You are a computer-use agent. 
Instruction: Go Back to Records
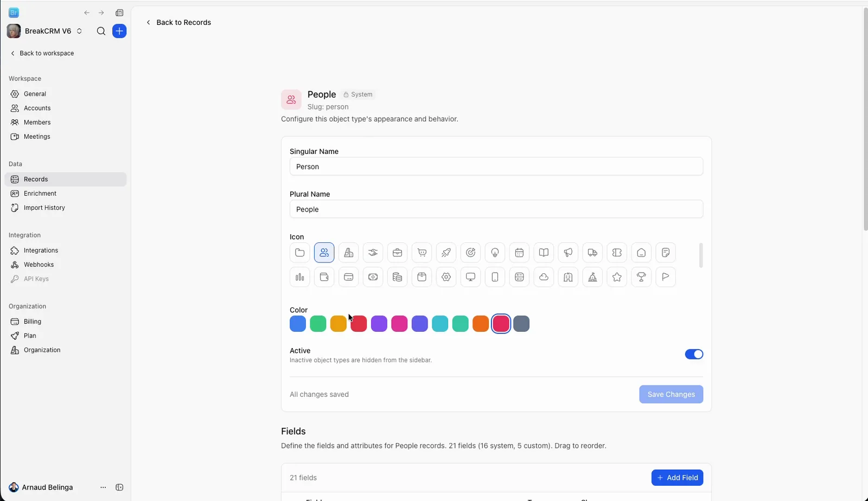click(x=178, y=22)
